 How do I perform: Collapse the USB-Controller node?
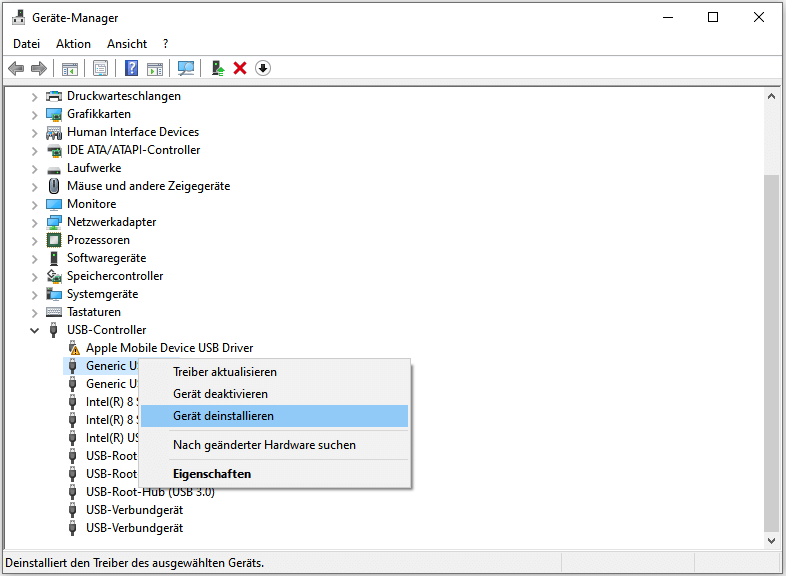point(34,330)
